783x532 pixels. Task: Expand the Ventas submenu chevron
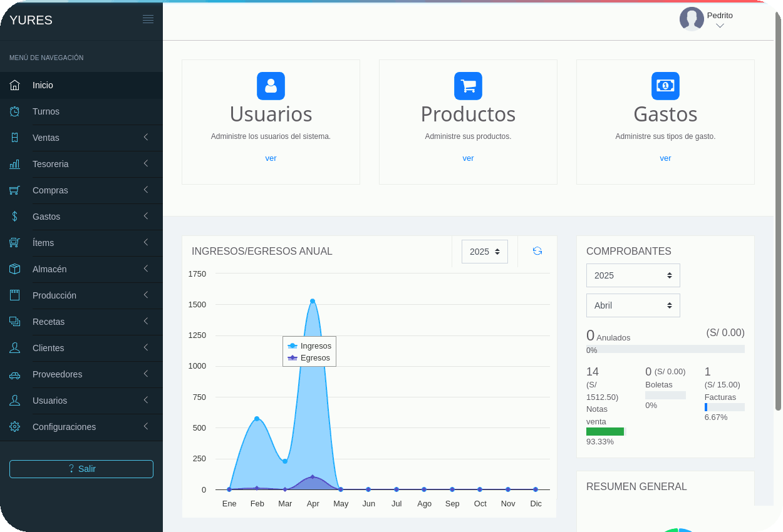(x=145, y=137)
